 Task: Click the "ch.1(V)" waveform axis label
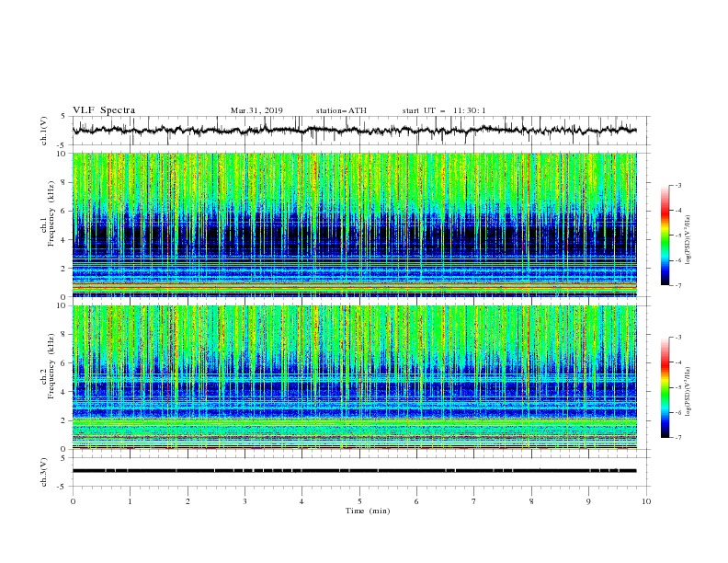44,131
